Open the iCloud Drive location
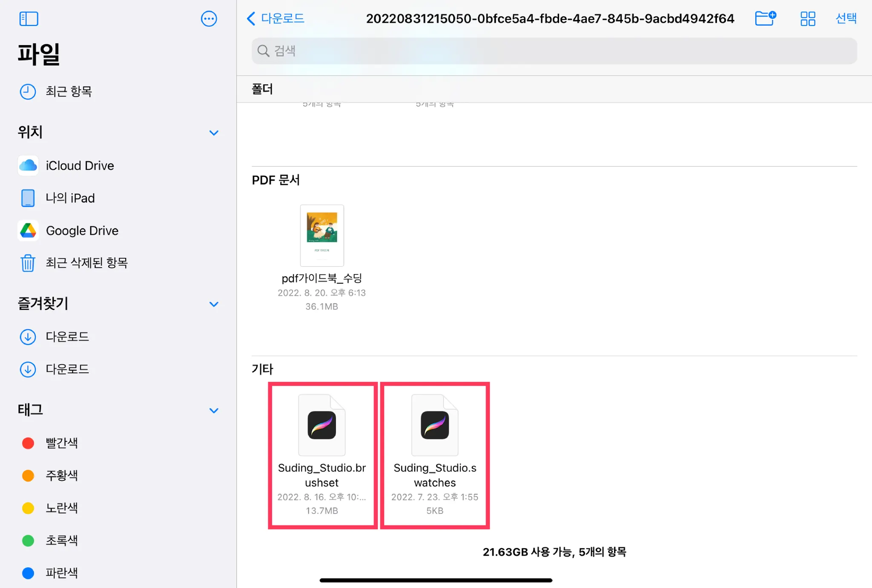The width and height of the screenshot is (872, 588). click(x=80, y=166)
